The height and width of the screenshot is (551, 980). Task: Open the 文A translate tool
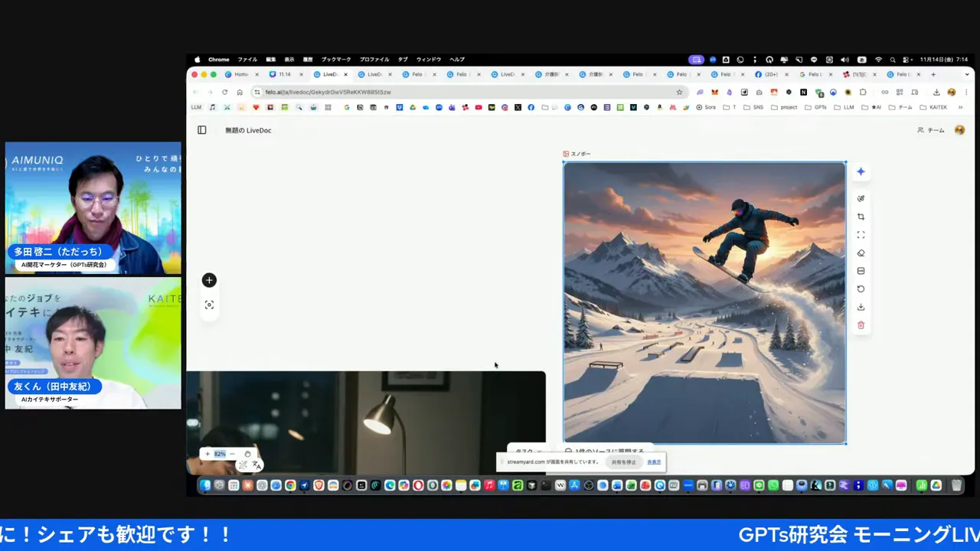pos(256,465)
